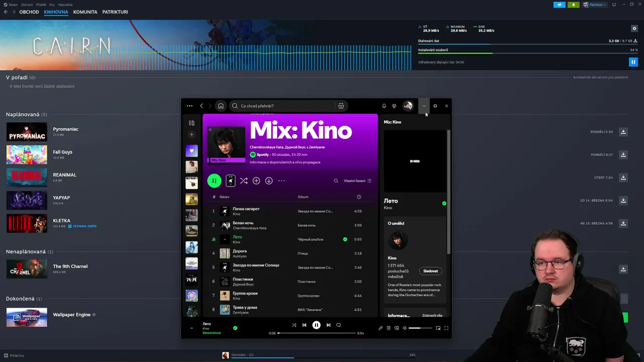Open Patrikturi account dropdown in Steam
The height and width of the screenshot is (362, 644).
[x=595, y=5]
